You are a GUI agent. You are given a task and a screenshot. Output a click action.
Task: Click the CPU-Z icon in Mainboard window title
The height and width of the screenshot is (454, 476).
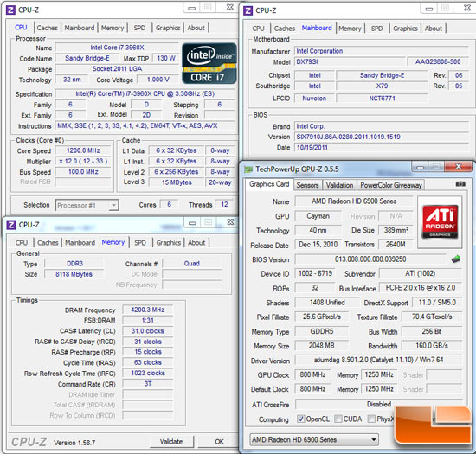(248, 10)
